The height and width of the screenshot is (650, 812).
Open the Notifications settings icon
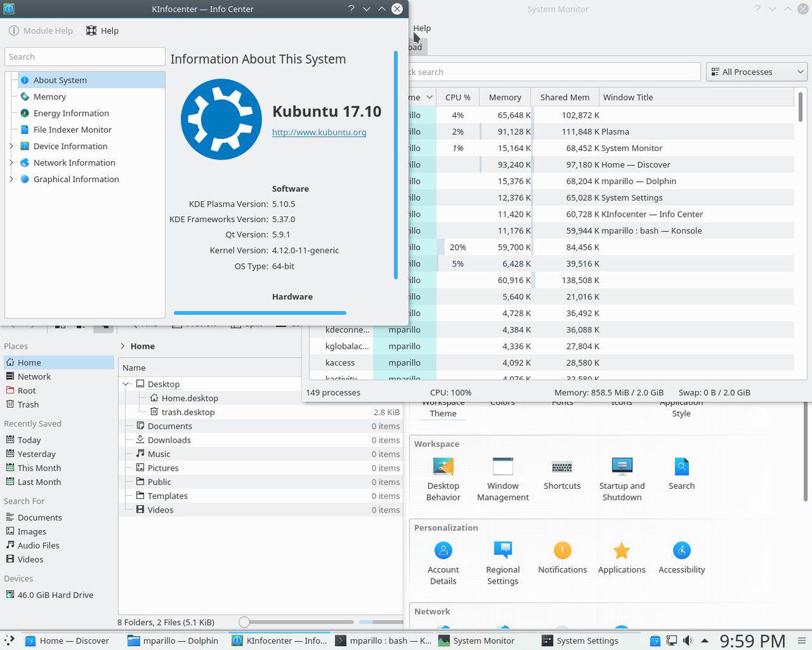pyautogui.click(x=562, y=550)
